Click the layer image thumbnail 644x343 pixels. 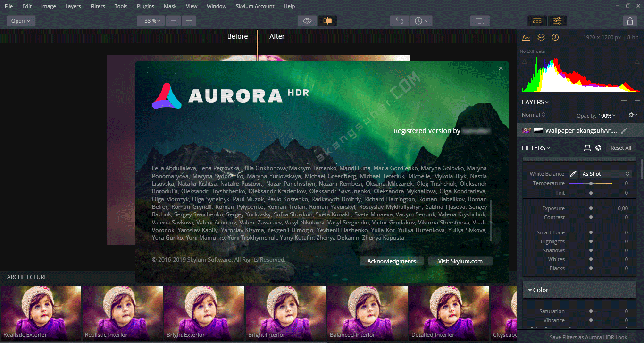point(526,130)
